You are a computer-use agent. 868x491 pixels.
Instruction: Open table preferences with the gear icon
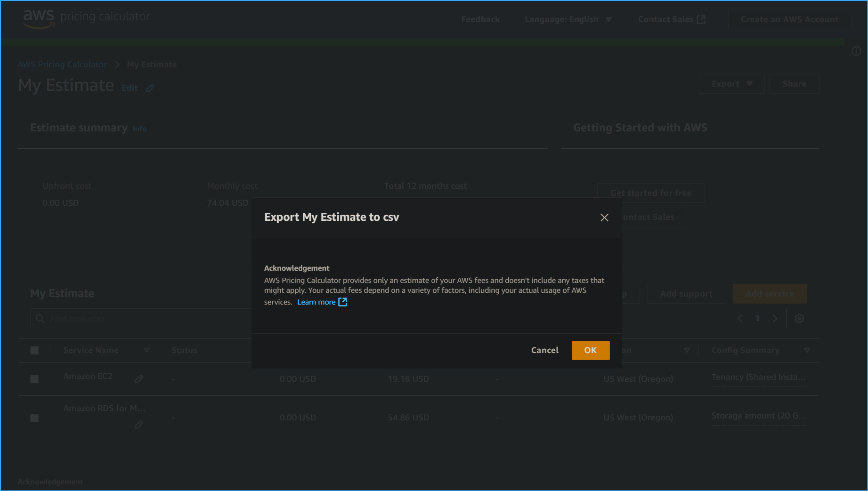(x=799, y=318)
